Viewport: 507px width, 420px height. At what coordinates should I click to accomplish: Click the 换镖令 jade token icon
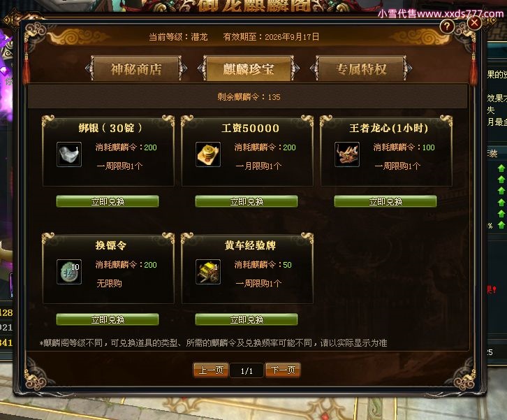69,272
